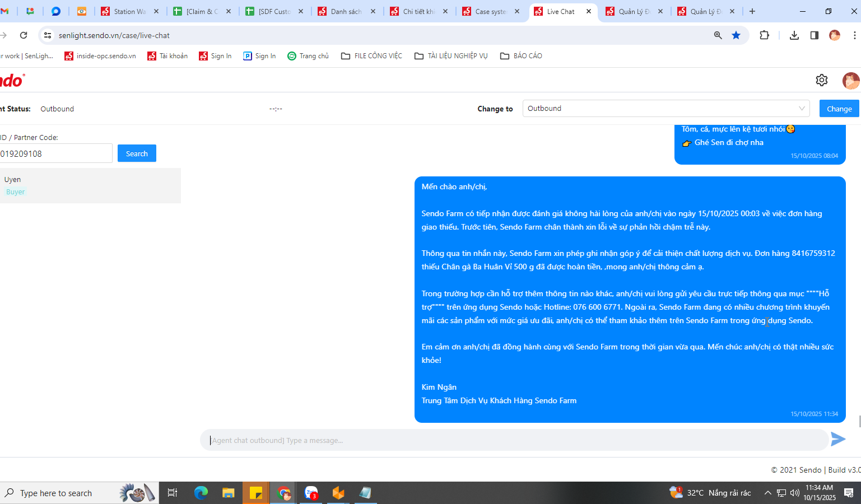Open Sticky Notes from taskbar
The height and width of the screenshot is (504, 861).
click(255, 493)
